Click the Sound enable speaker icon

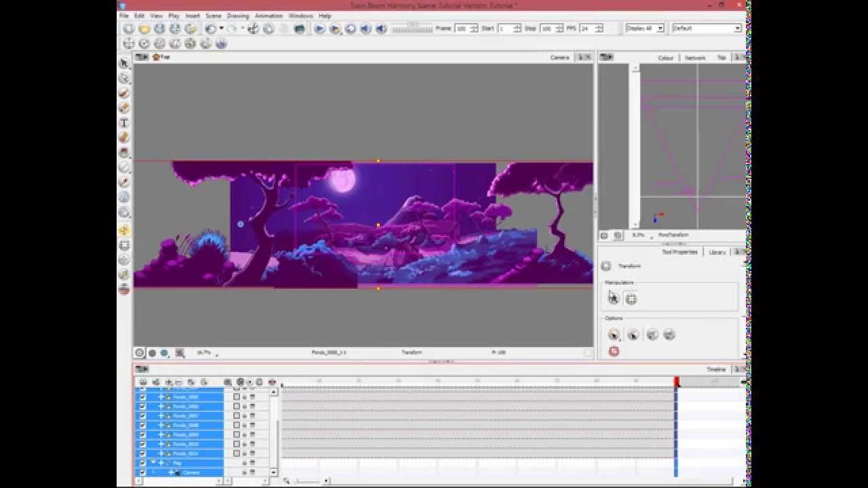(x=366, y=28)
